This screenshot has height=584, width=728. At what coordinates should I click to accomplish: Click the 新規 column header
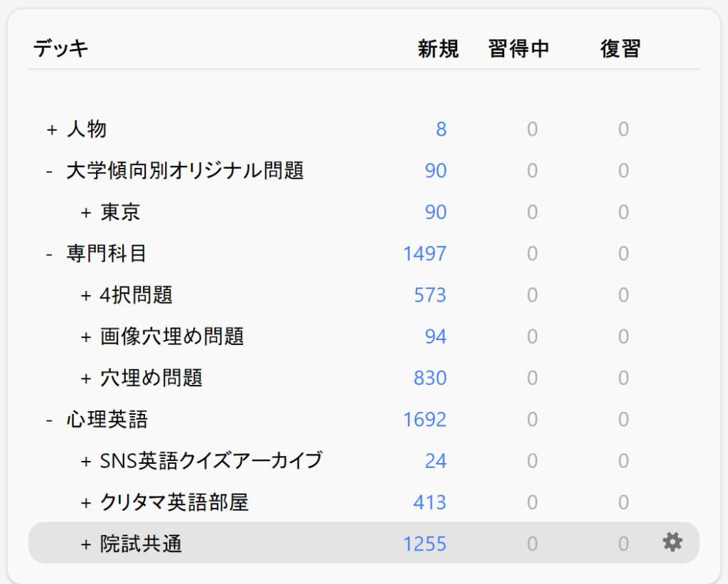pyautogui.click(x=438, y=48)
